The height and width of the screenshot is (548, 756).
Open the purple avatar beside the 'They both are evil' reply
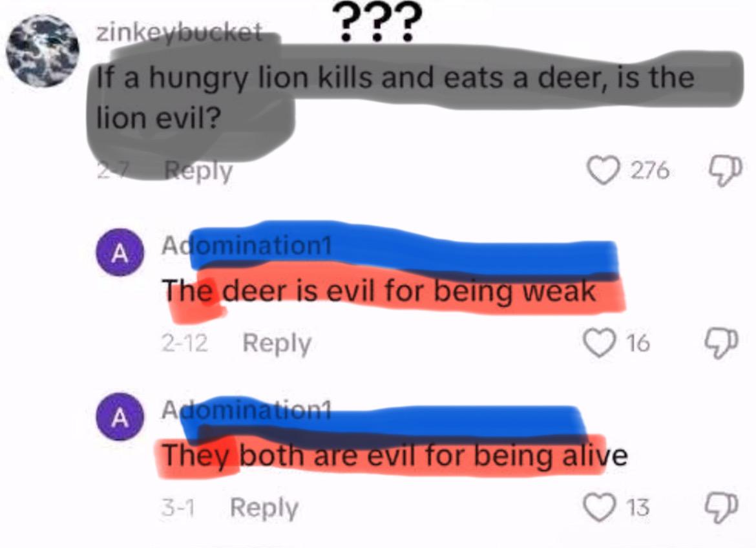120,417
